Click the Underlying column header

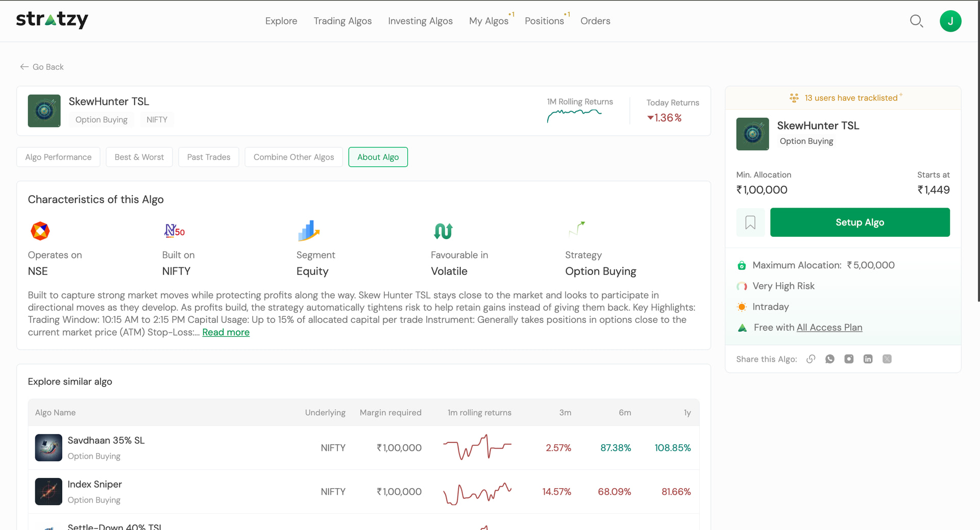coord(325,413)
